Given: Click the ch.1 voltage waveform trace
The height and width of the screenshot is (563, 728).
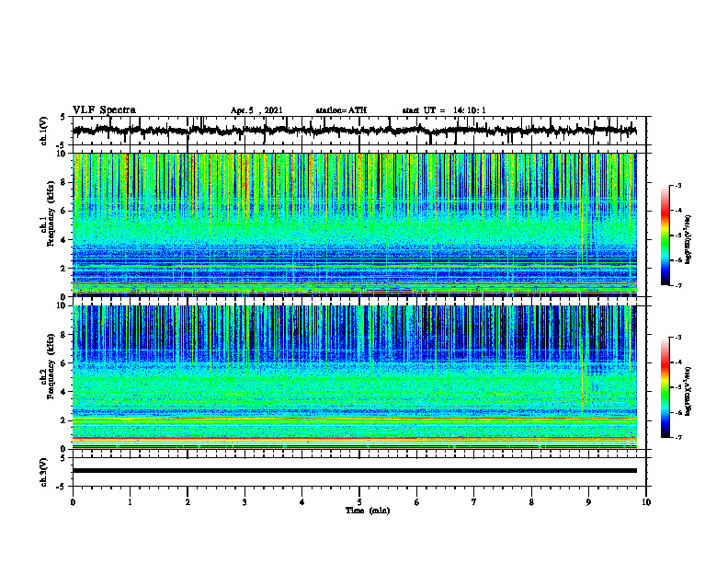Looking at the screenshot, I should 354,131.
